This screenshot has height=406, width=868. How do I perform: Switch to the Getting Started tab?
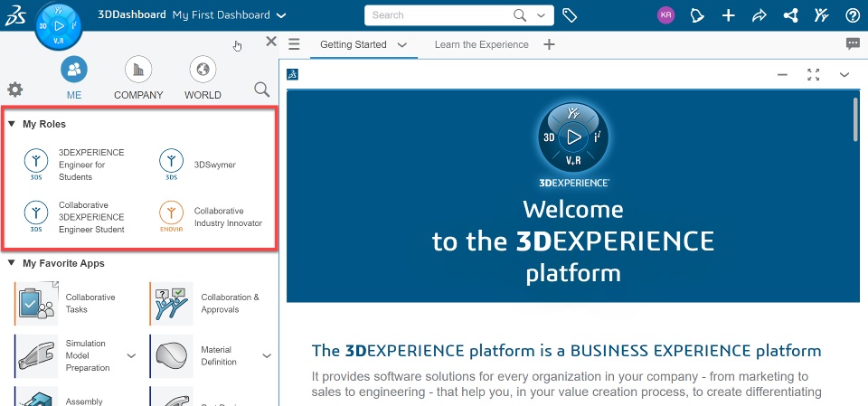click(x=354, y=44)
